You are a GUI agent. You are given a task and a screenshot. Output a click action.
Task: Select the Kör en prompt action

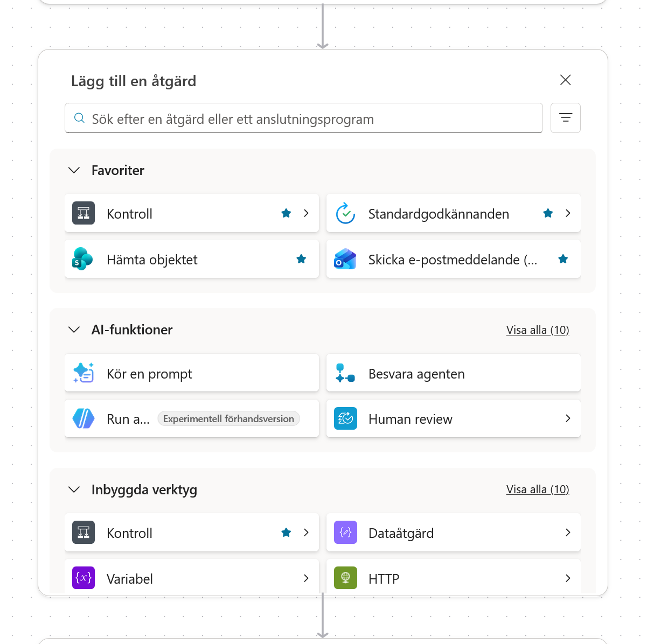click(x=192, y=373)
